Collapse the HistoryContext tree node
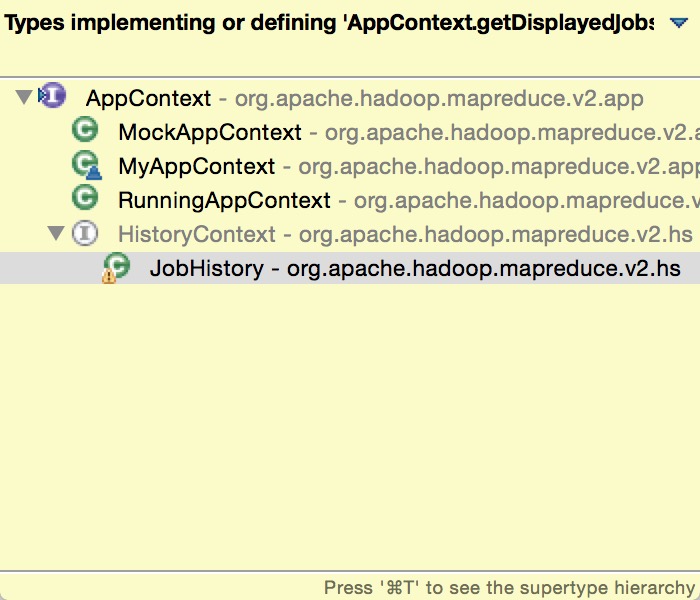The height and width of the screenshot is (600, 700). coord(56,233)
